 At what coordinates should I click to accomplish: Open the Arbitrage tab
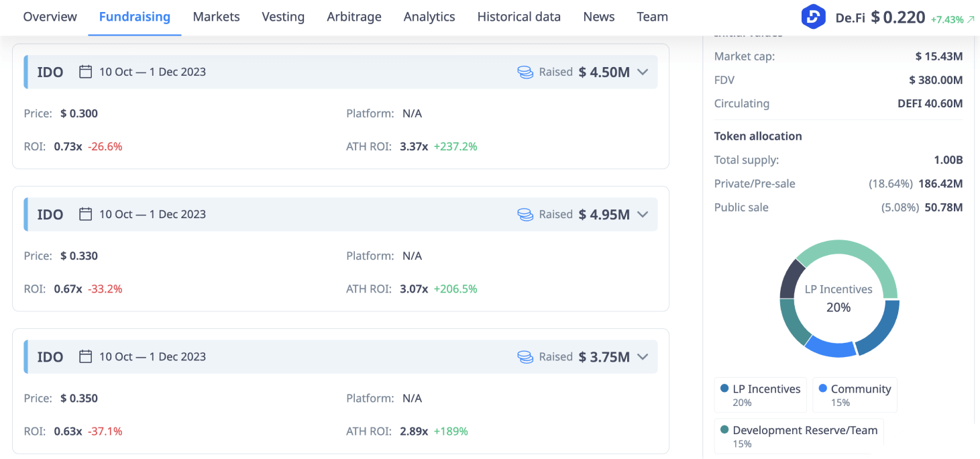pos(353,17)
